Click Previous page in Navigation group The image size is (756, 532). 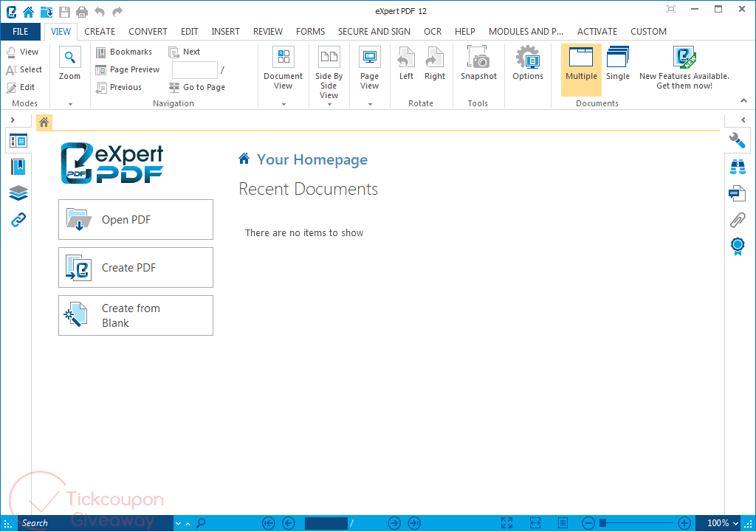(x=119, y=87)
